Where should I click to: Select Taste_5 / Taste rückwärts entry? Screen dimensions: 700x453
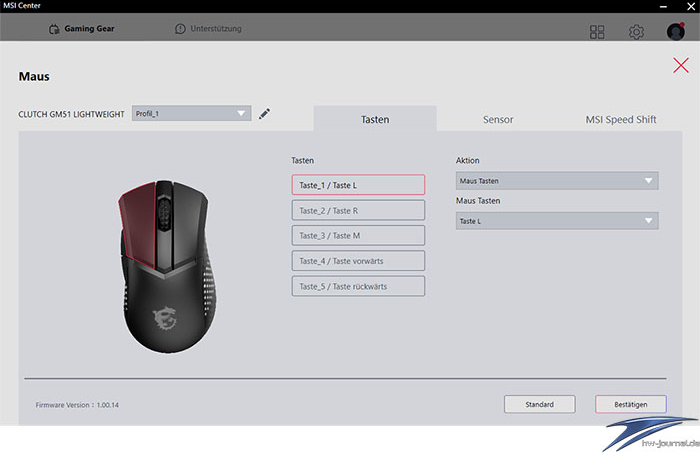(x=358, y=286)
